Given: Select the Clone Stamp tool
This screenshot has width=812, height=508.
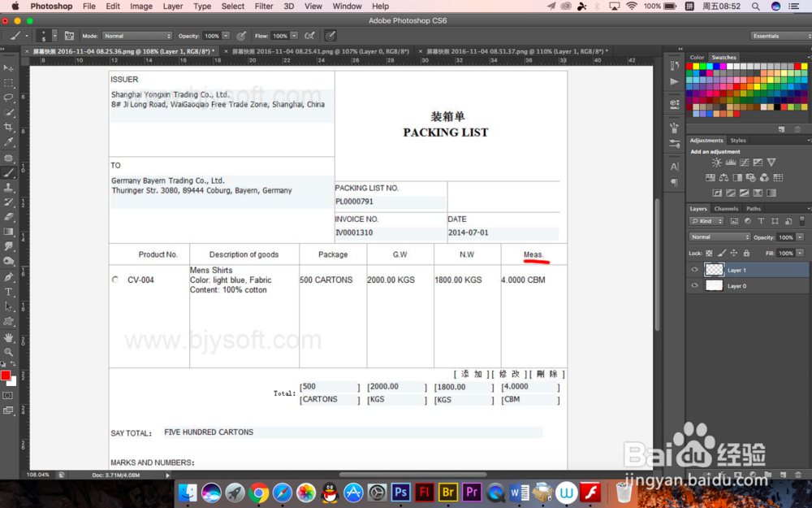Looking at the screenshot, I should click(x=8, y=188).
